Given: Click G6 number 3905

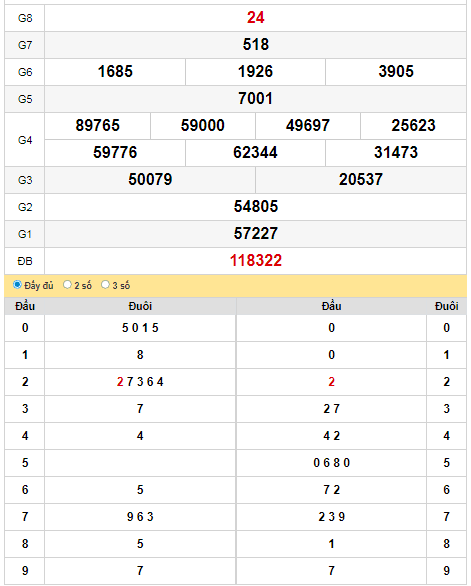Looking at the screenshot, I should (x=396, y=71).
